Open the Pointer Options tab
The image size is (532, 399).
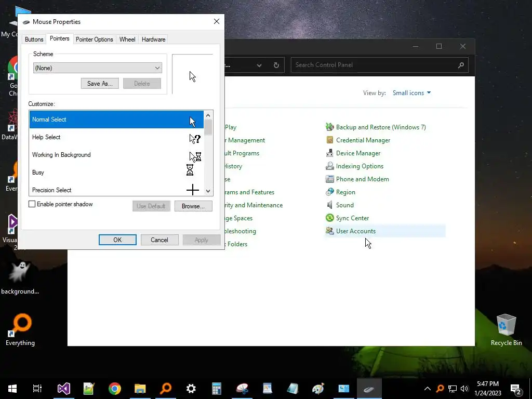click(x=95, y=39)
